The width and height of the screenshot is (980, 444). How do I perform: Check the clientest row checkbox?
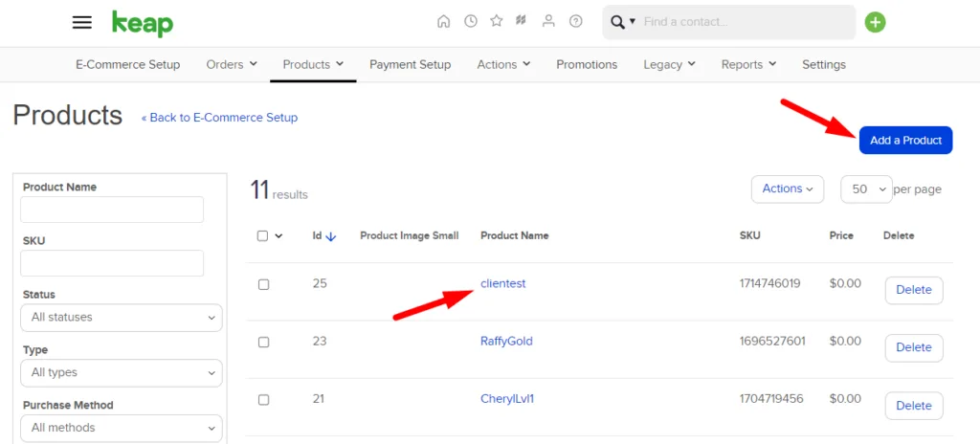tap(264, 284)
